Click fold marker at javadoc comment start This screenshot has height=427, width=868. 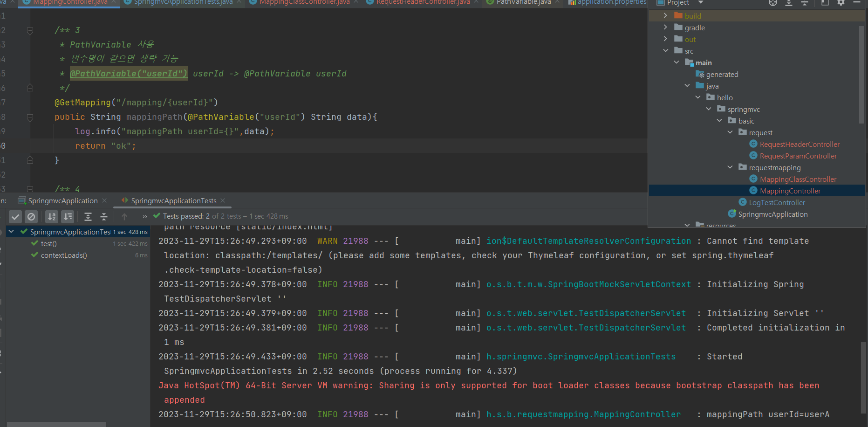[x=30, y=30]
